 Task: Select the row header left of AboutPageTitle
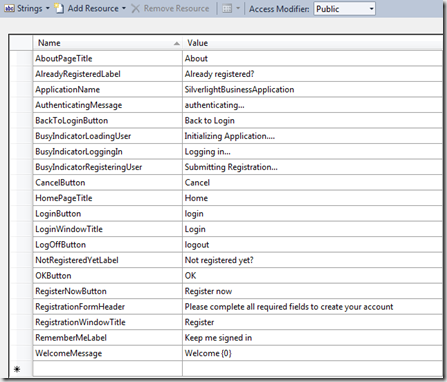pos(21,58)
